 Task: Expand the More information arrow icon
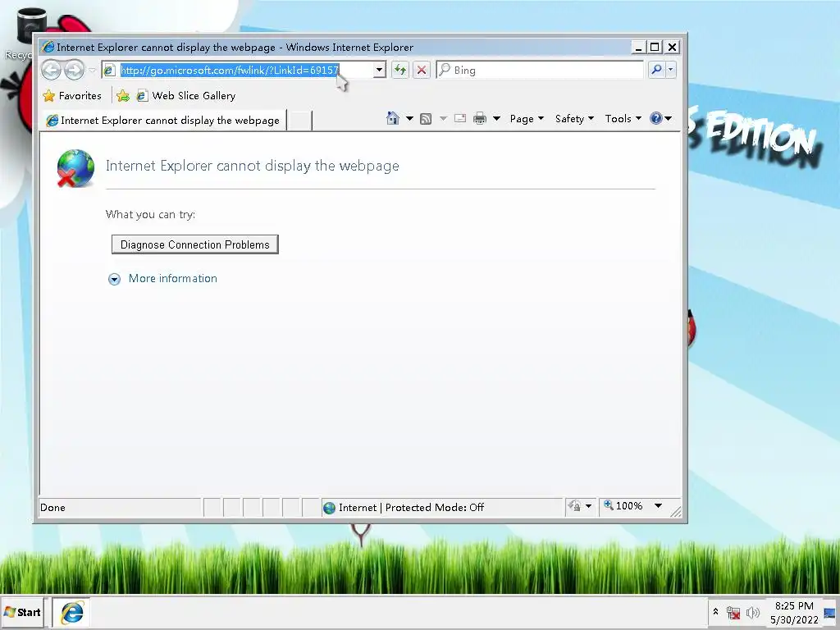tap(114, 279)
